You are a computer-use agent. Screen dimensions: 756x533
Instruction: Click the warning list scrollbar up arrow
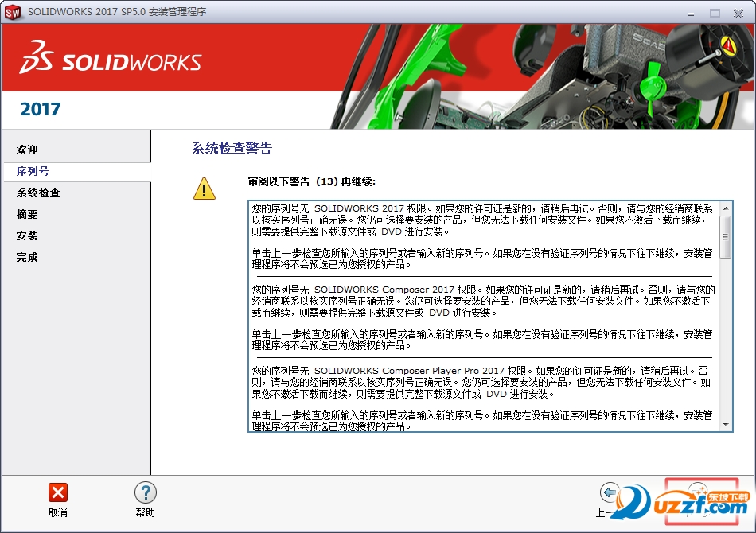[x=725, y=208]
